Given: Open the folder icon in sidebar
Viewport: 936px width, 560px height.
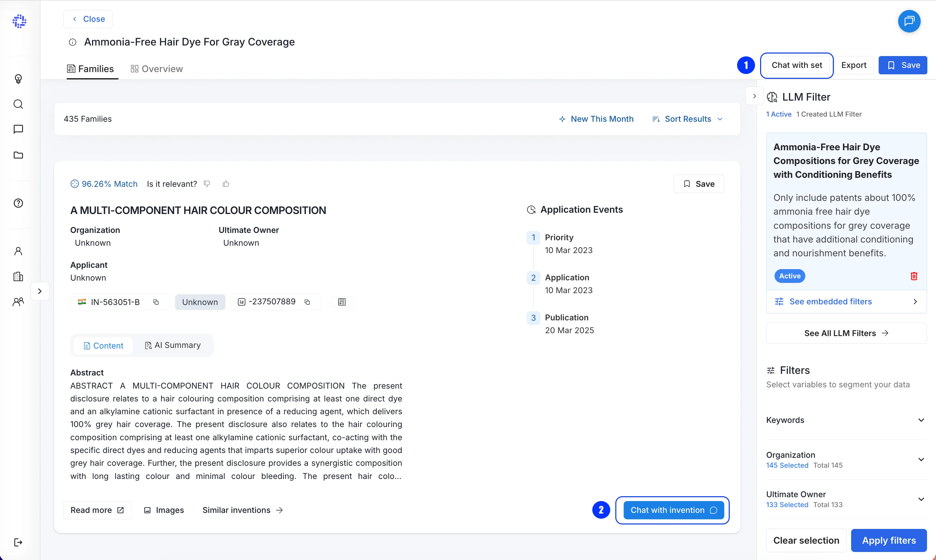Looking at the screenshot, I should pyautogui.click(x=18, y=155).
